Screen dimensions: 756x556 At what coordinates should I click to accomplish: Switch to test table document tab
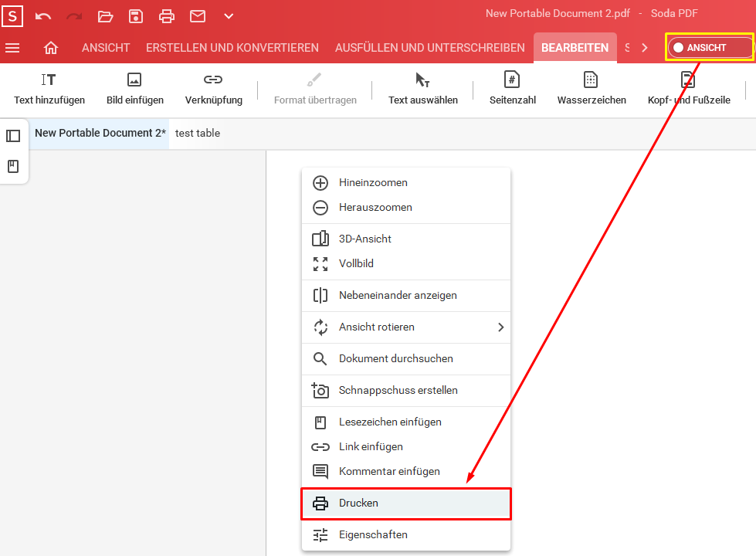tap(198, 133)
